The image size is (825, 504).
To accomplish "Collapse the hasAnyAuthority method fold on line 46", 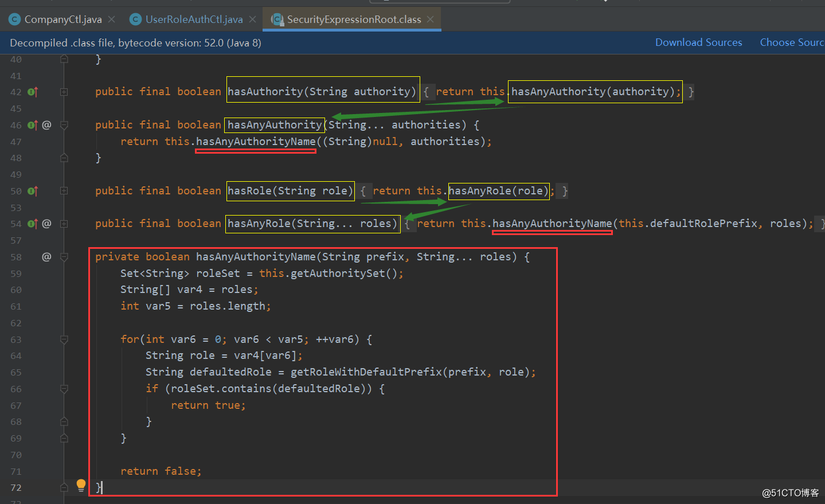I will (x=64, y=125).
